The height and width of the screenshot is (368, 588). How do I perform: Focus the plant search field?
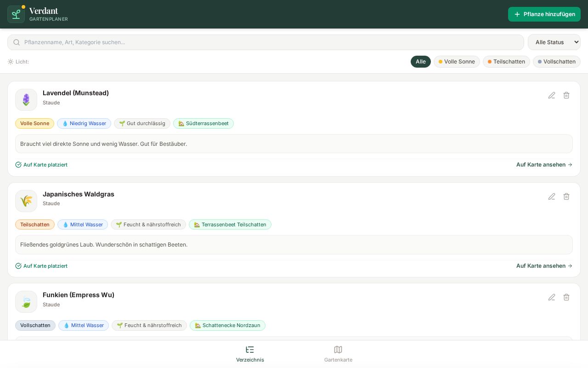point(266,42)
